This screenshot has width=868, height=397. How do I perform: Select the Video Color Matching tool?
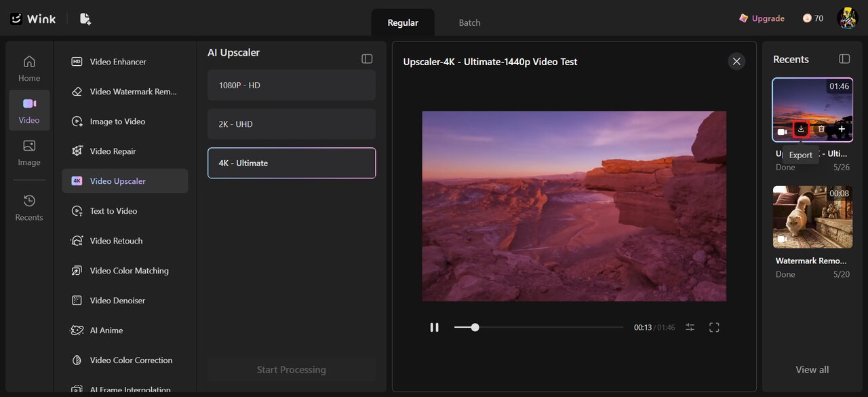[x=125, y=271]
